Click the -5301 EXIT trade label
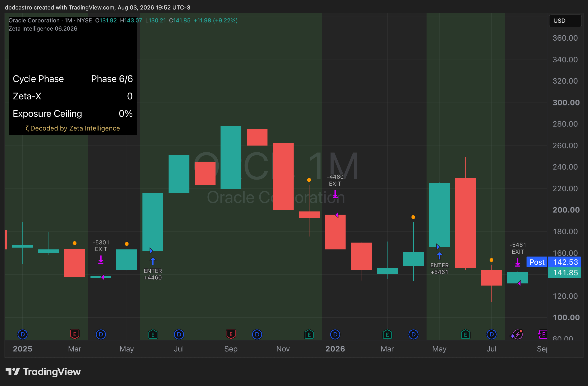The image size is (588, 386). [x=101, y=246]
